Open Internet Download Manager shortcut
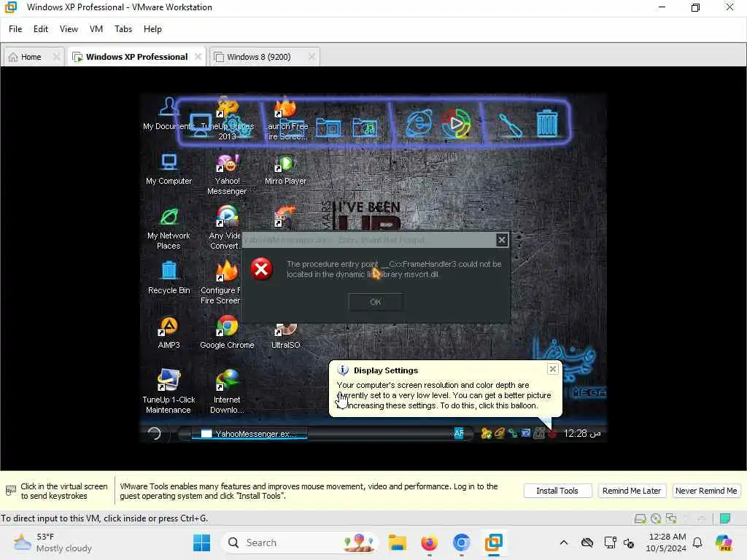This screenshot has height=560, width=747. pyautogui.click(x=227, y=391)
